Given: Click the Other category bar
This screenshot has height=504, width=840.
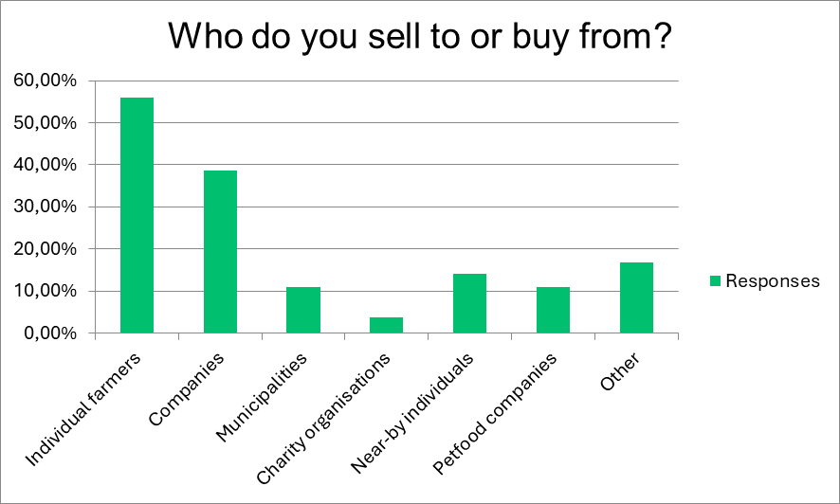Looking at the screenshot, I should (636, 297).
